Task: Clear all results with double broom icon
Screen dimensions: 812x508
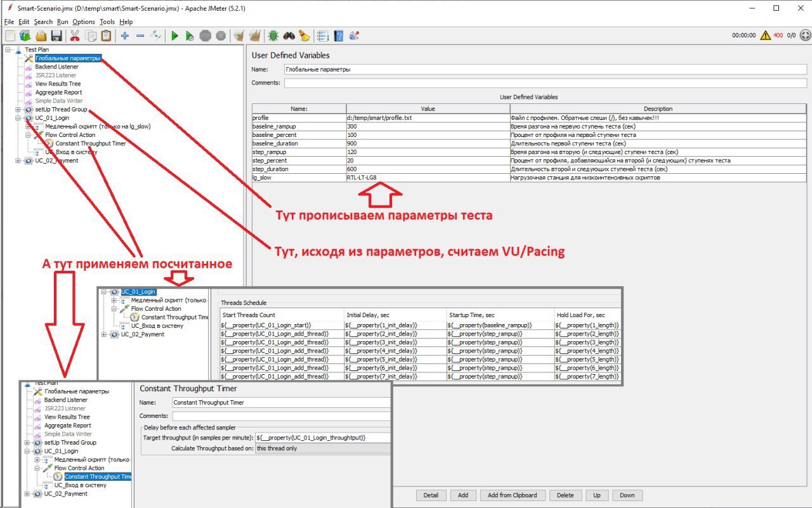Action: point(255,36)
